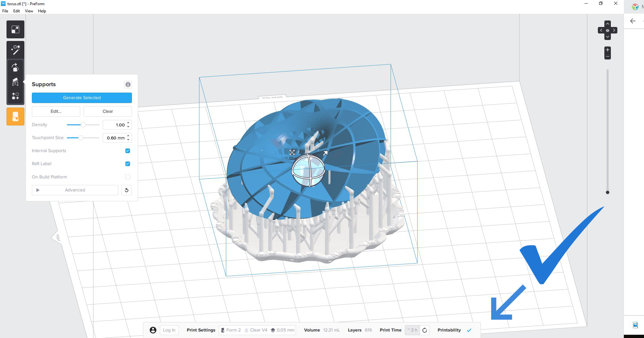Viewport: 644px width, 338px height.
Task: Expand the Advanced supports section
Action: [x=75, y=190]
